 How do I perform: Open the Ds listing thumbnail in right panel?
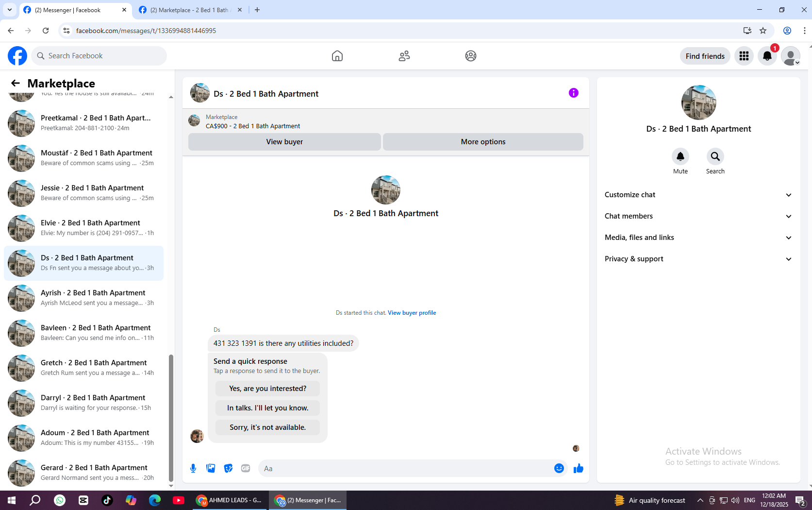(x=698, y=102)
